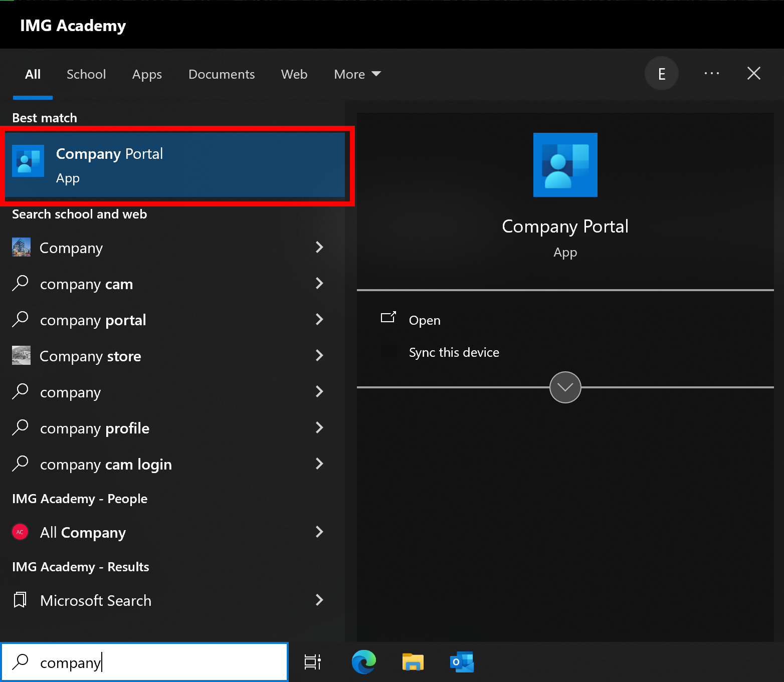This screenshot has height=682, width=784.
Task: Expand the plain company suggestion arrow
Action: pyautogui.click(x=319, y=391)
